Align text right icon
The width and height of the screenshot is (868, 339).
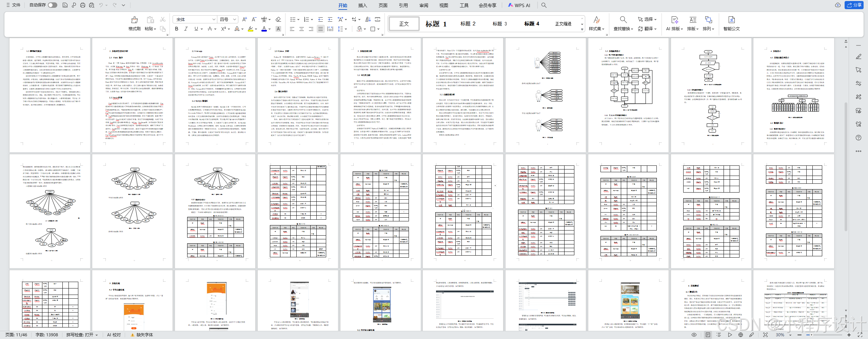[x=311, y=29]
